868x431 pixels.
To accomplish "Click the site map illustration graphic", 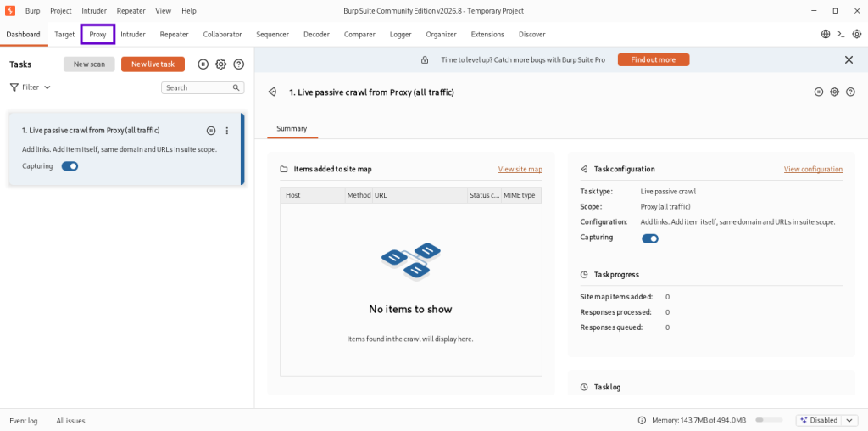I will coord(411,261).
